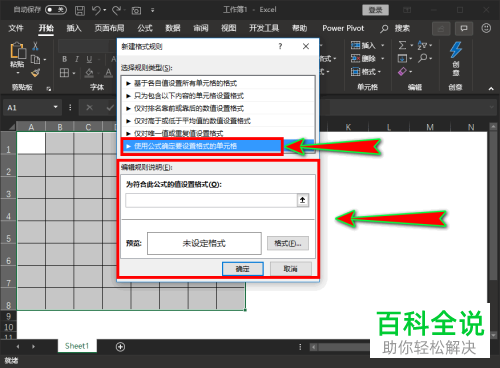Click the Cut scissors icon
The width and height of the screenshot is (500, 368).
(35, 46)
